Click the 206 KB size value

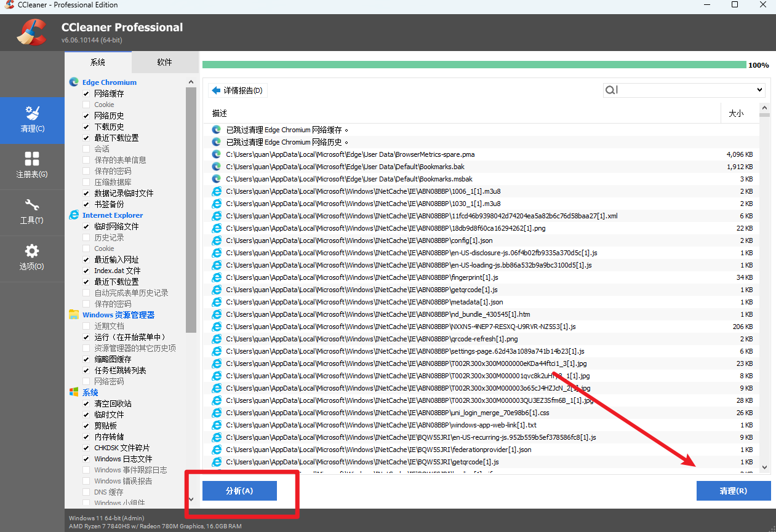(x=742, y=327)
